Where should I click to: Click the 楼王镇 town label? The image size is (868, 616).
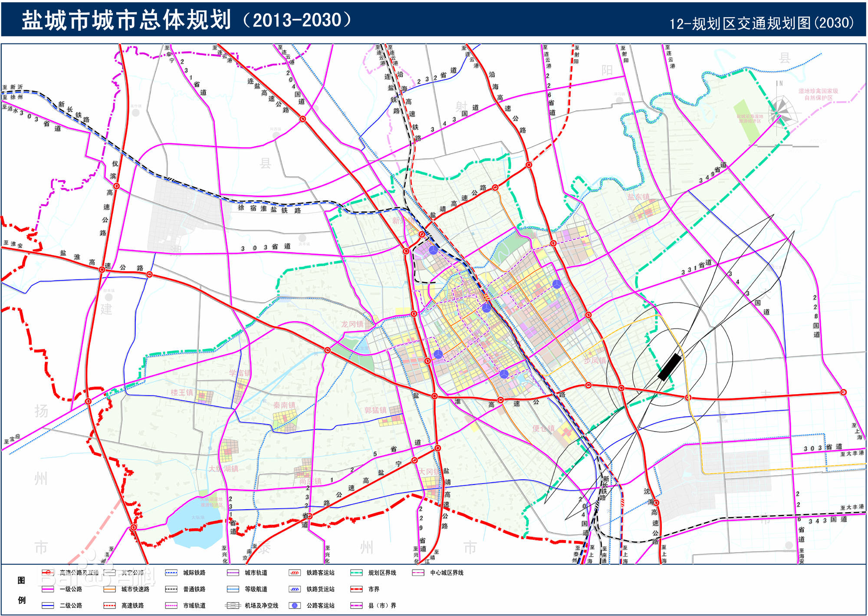[182, 392]
